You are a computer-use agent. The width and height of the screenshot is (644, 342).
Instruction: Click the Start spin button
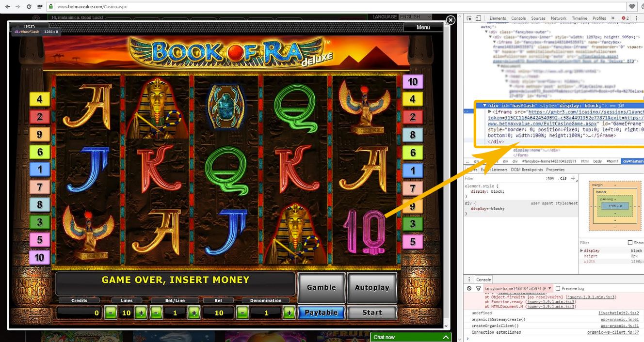click(x=372, y=312)
